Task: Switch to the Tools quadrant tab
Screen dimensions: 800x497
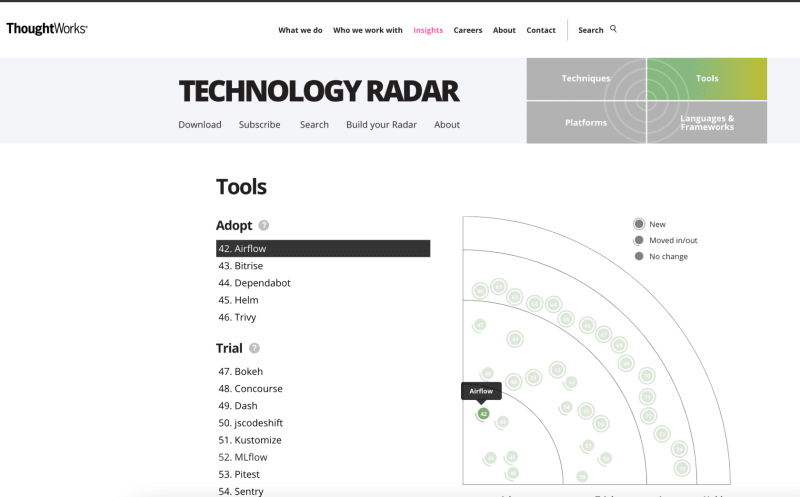Action: point(707,79)
